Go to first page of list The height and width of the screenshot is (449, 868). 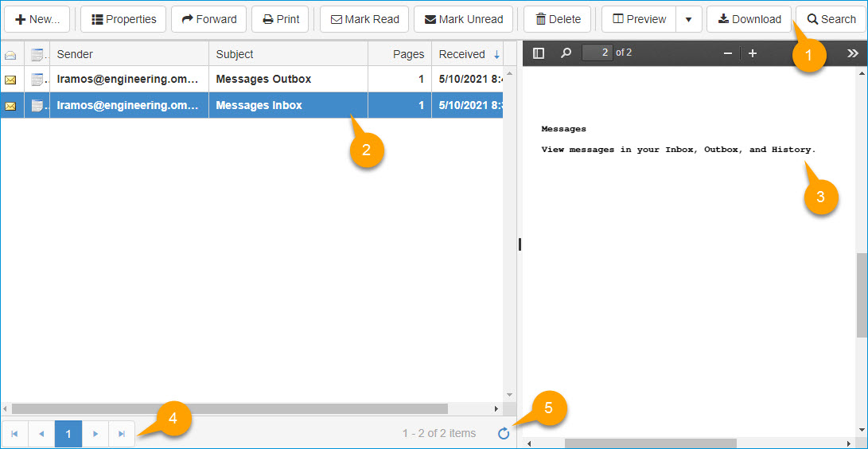(14, 434)
